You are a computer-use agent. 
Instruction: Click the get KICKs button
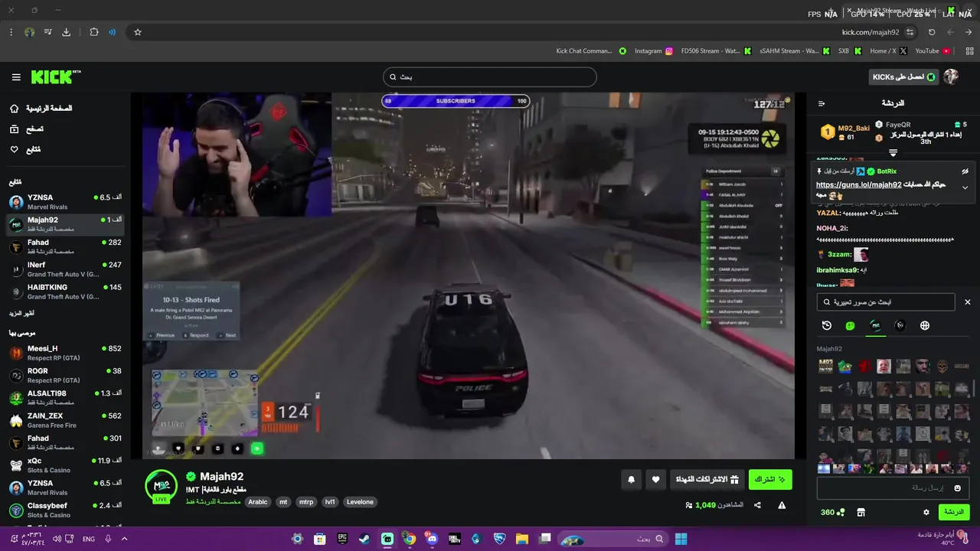click(904, 77)
